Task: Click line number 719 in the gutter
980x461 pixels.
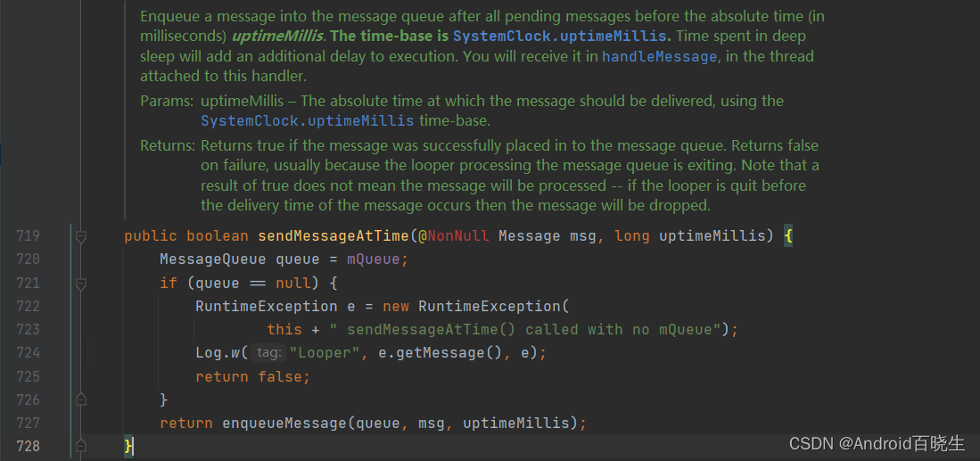Action: 28,236
